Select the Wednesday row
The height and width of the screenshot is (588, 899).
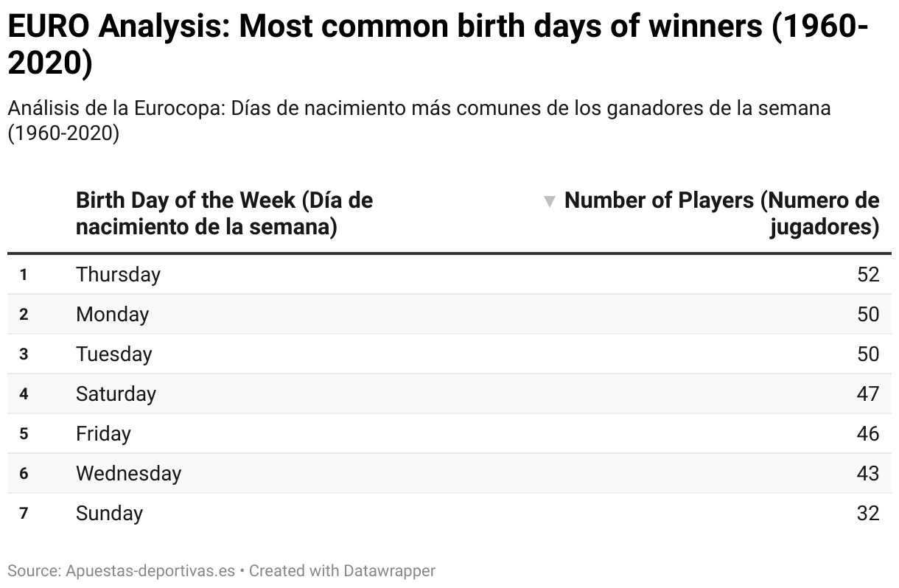(450, 473)
